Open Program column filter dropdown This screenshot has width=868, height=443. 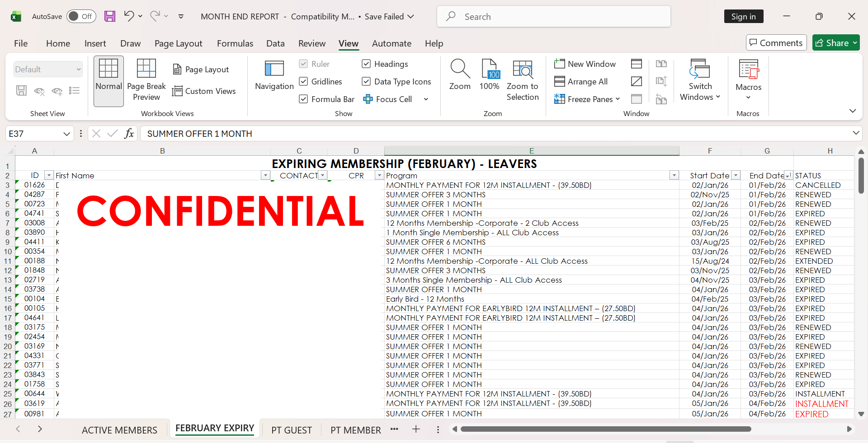pos(674,175)
